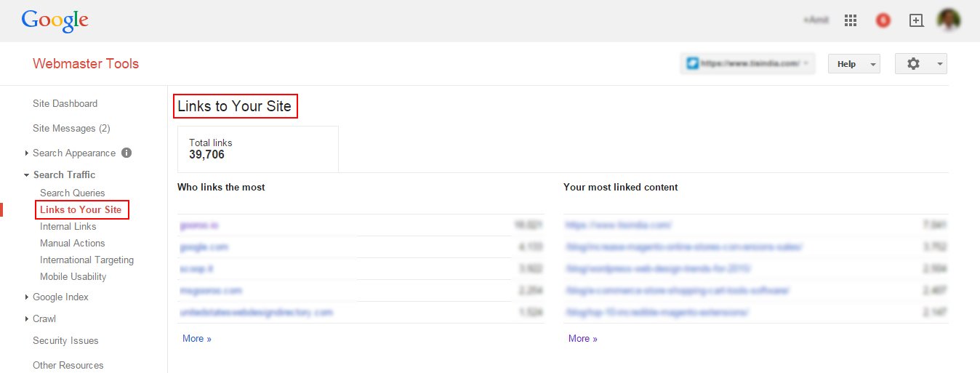Open the unitedstateswebdesigndirectory.com link
The image size is (980, 373).
[256, 313]
